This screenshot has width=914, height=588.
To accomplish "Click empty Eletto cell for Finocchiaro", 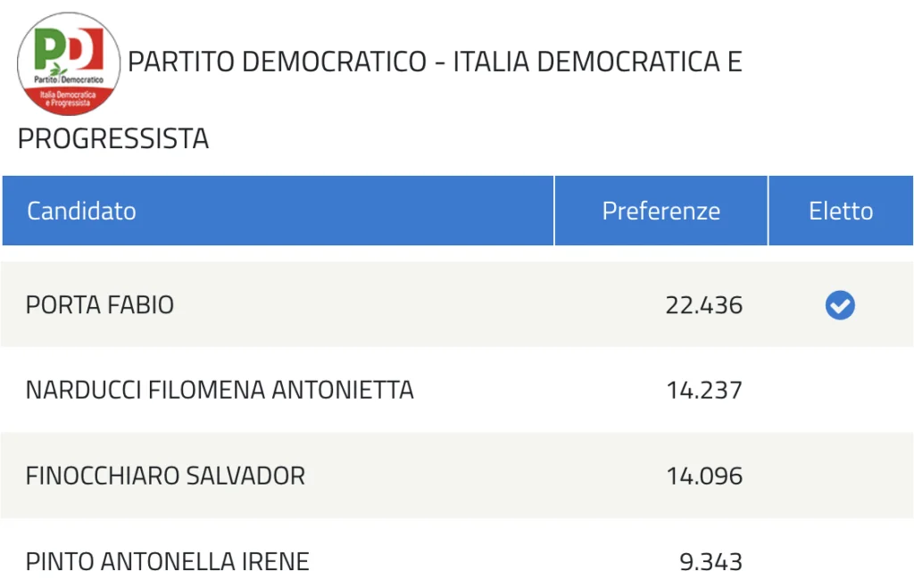I will point(841,476).
